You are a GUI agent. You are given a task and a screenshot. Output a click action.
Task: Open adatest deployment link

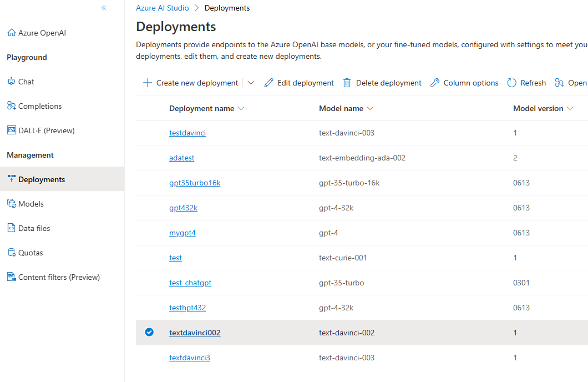coord(181,158)
